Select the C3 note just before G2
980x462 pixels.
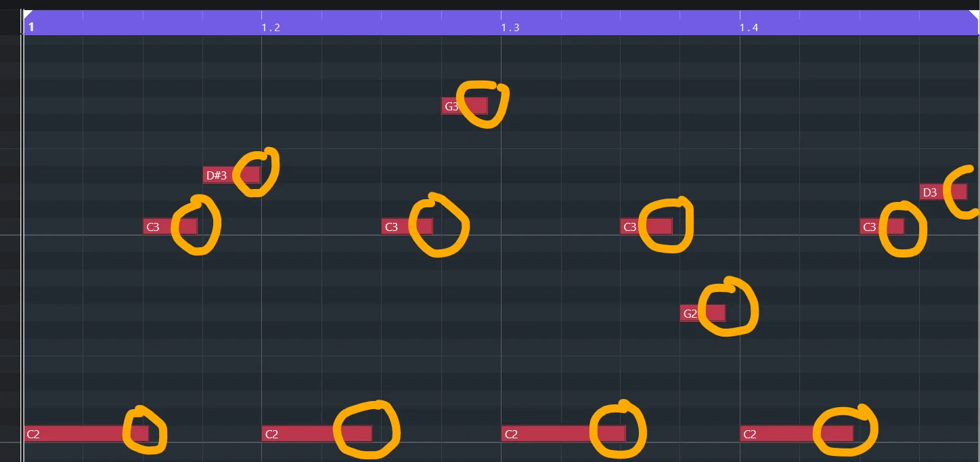[646, 226]
